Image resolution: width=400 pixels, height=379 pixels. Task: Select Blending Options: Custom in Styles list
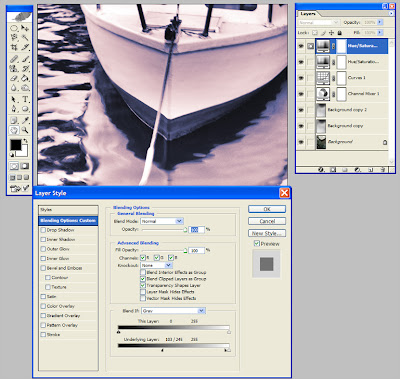pos(68,220)
